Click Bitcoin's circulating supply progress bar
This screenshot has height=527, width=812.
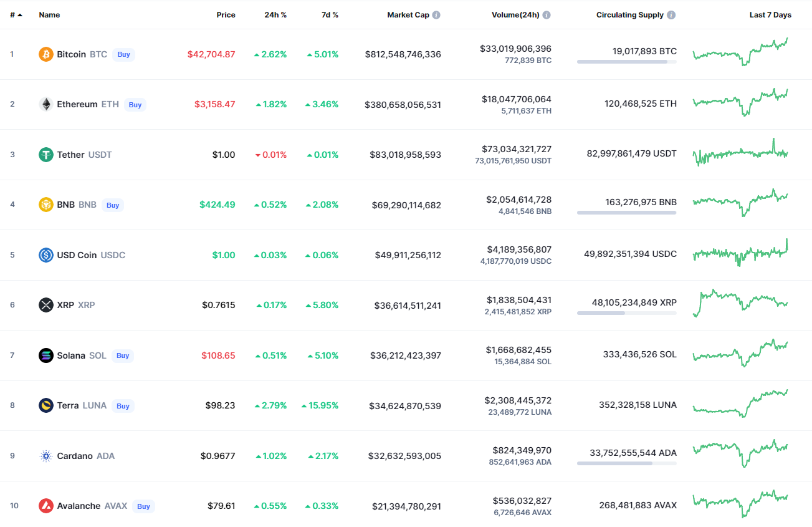pos(626,62)
